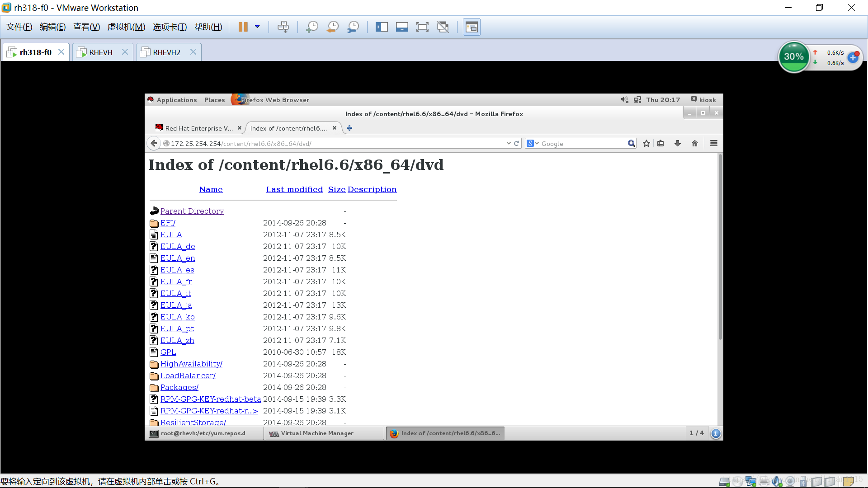Sort listing by Name column
This screenshot has height=488, width=868.
pyautogui.click(x=211, y=189)
